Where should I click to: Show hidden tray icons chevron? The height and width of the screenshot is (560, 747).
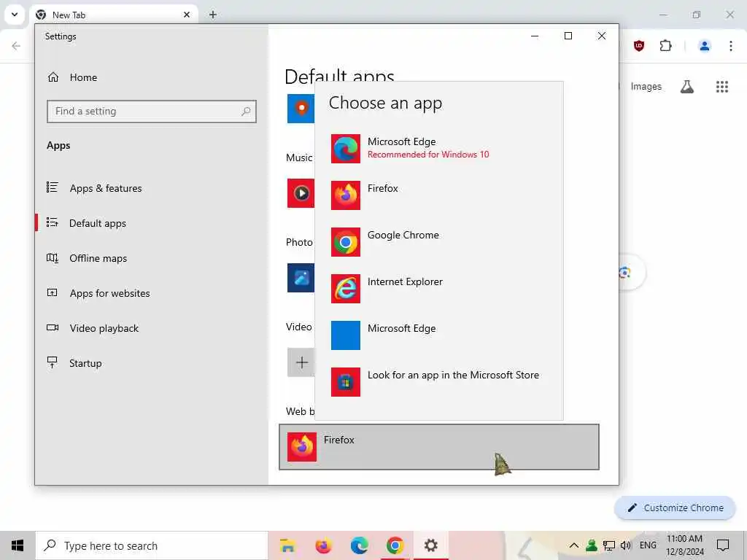[x=574, y=545]
